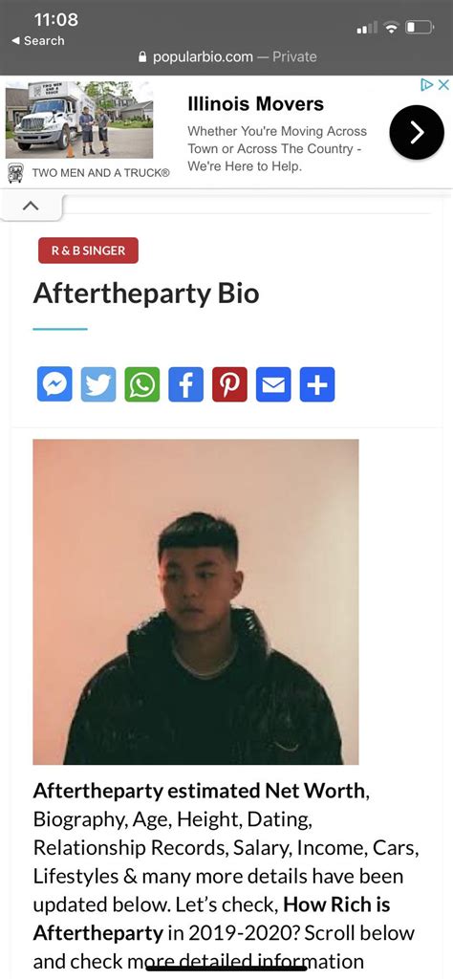Share the bio on Twitter
Screen dimensions: 453x980
pyautogui.click(x=98, y=384)
